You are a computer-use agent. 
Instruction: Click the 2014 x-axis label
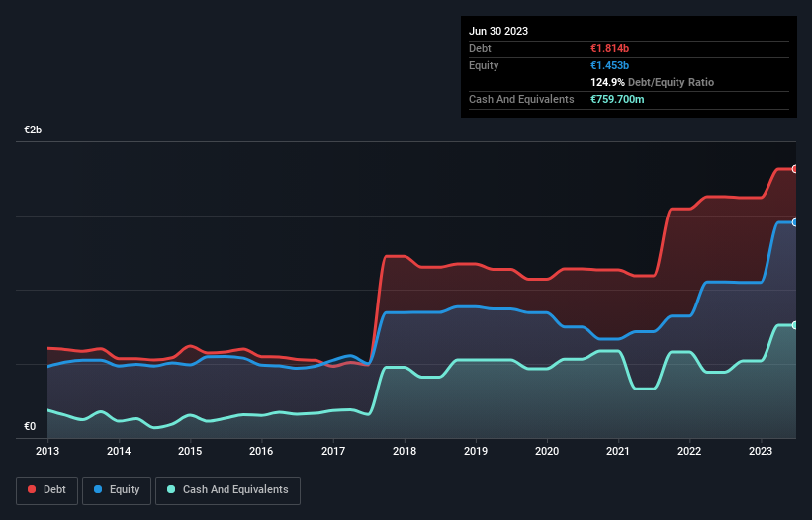pos(119,451)
